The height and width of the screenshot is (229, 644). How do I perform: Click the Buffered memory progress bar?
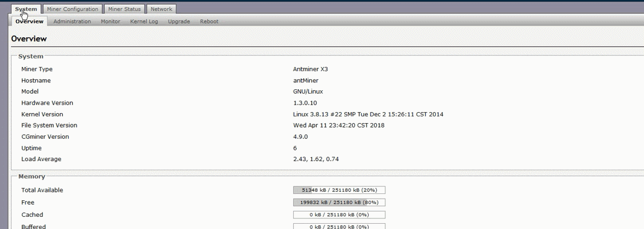click(339, 226)
